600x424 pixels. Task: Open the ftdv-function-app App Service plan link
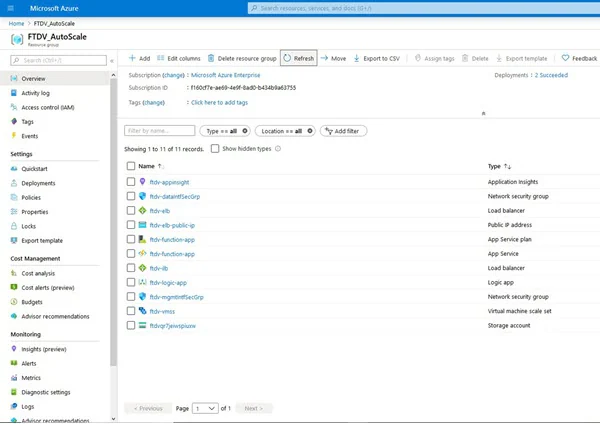pyautogui.click(x=172, y=240)
